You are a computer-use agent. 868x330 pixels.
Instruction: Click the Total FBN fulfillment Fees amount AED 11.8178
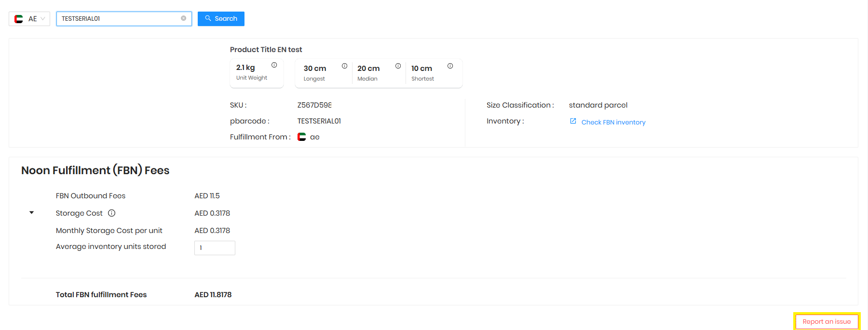(x=213, y=295)
